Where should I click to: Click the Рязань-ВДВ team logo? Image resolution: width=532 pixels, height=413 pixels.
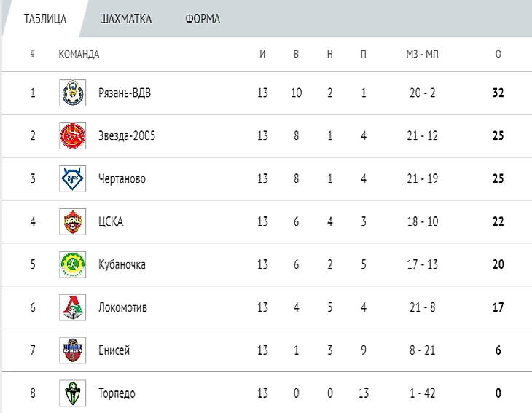(72, 93)
